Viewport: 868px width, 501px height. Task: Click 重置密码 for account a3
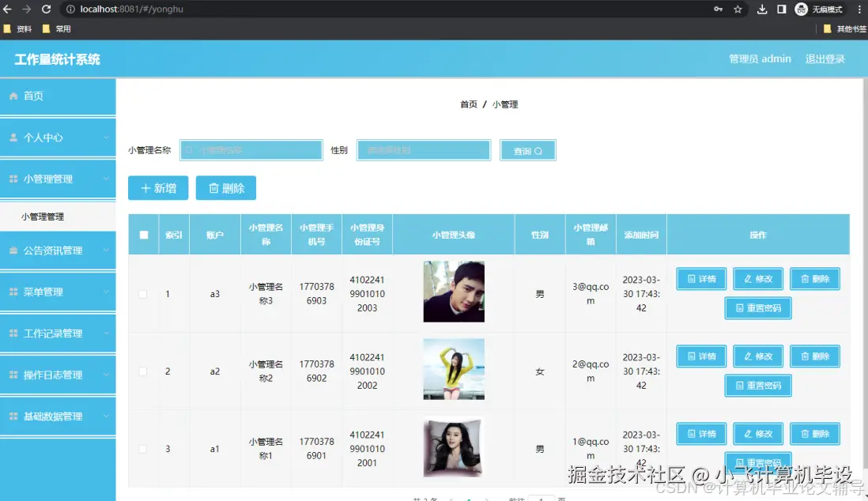pos(758,308)
